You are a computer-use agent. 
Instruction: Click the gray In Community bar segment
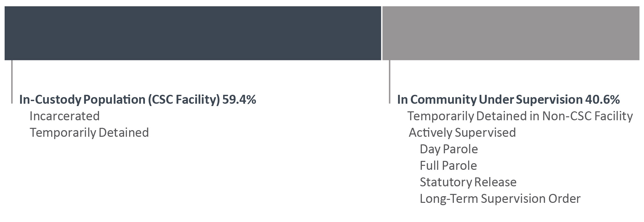[511, 33]
